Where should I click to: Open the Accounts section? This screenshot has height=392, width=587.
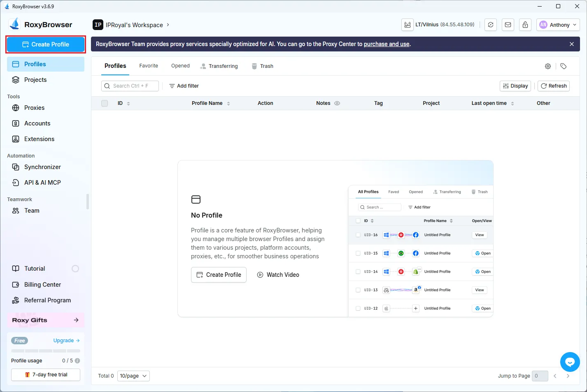(x=37, y=123)
